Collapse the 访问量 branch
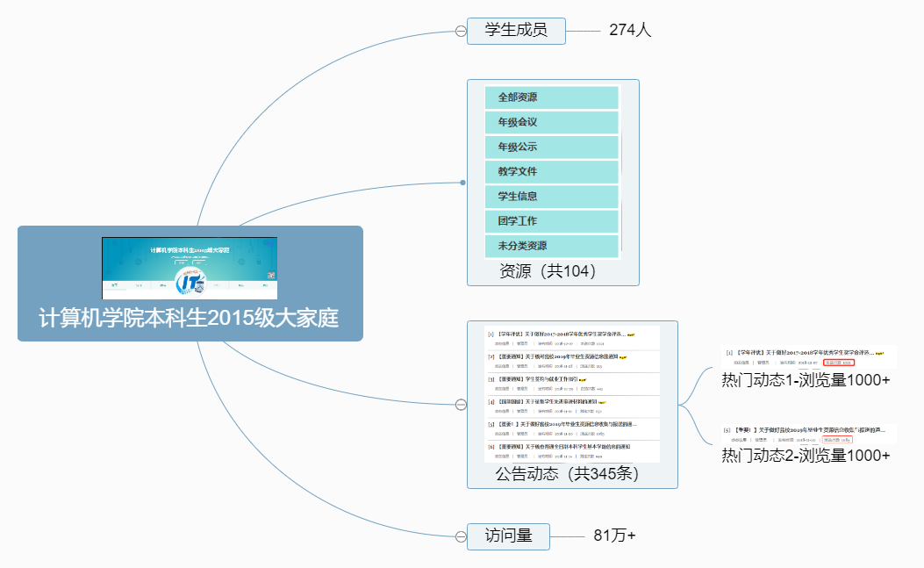The image size is (924, 568). coord(460,536)
